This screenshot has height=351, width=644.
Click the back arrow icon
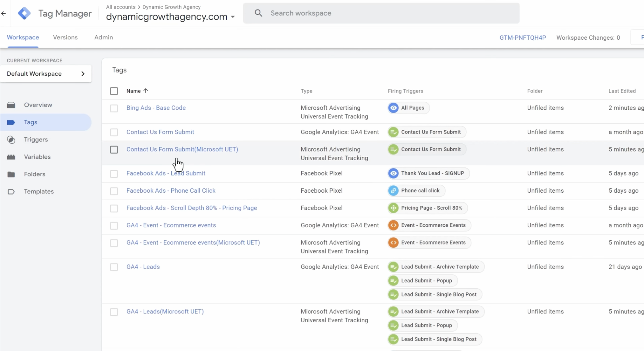coord(3,13)
